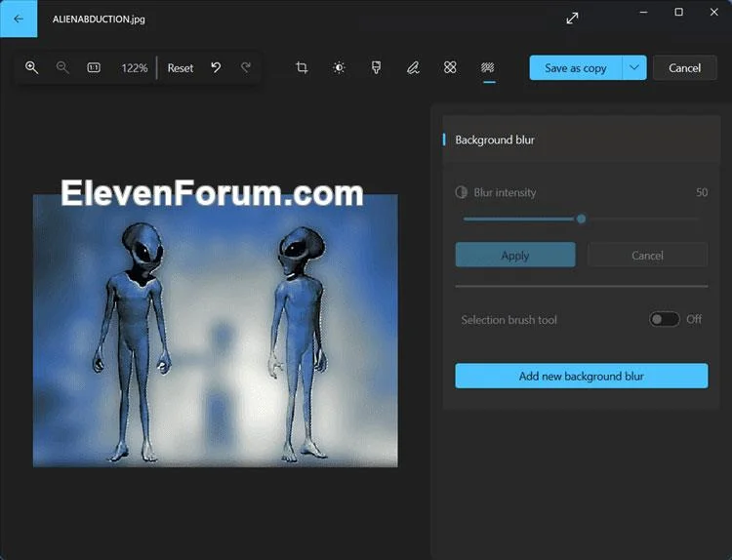732x560 pixels.
Task: Maximize the Photos window
Action: (x=678, y=12)
